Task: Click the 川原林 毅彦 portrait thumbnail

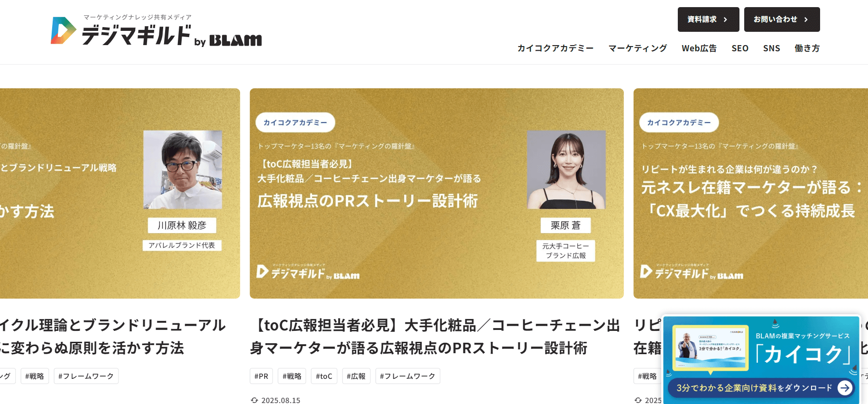Action: point(183,169)
